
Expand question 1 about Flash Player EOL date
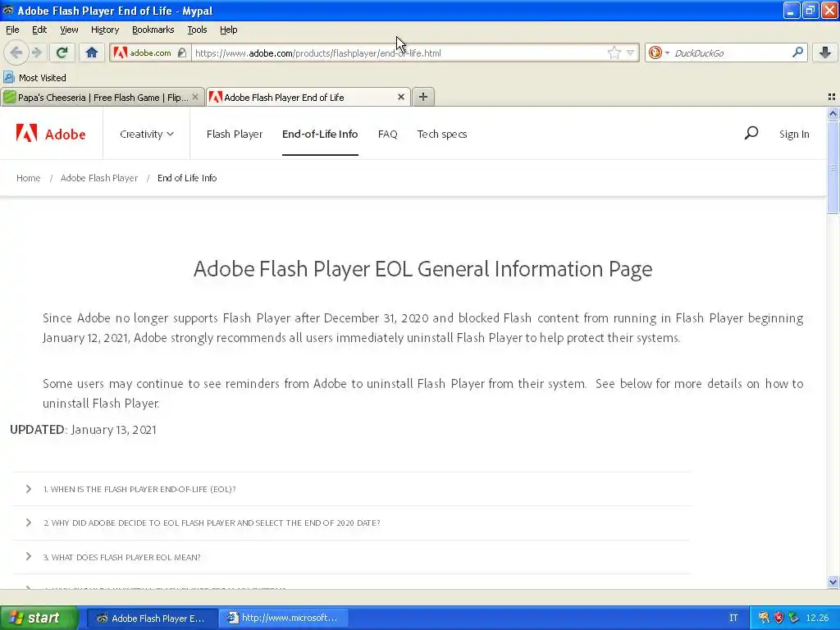point(351,489)
